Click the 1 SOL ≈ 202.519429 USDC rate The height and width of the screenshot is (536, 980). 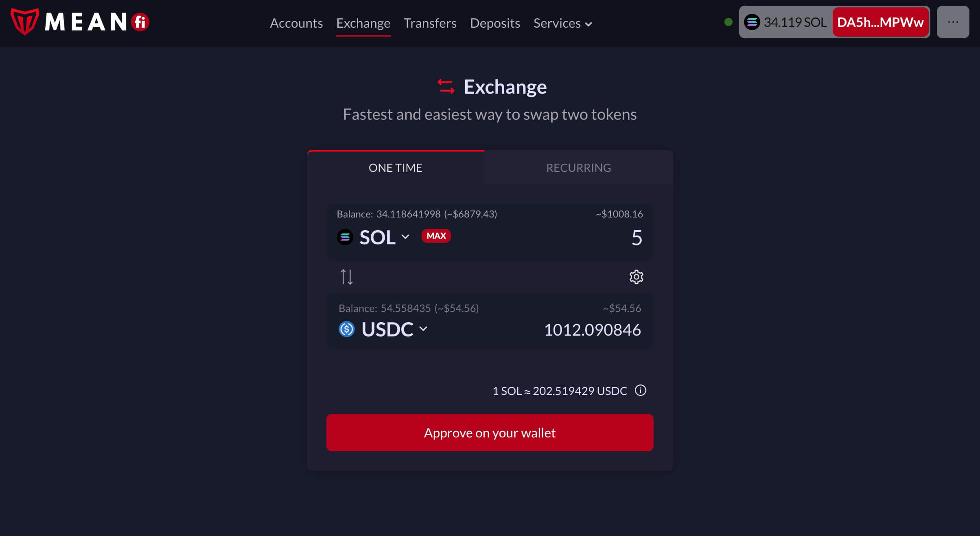(x=560, y=391)
